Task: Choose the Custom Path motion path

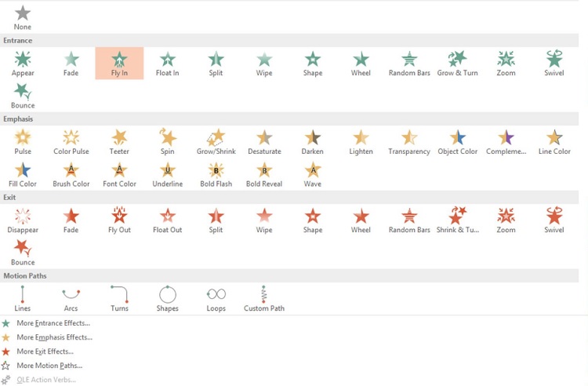Action: tap(264, 298)
